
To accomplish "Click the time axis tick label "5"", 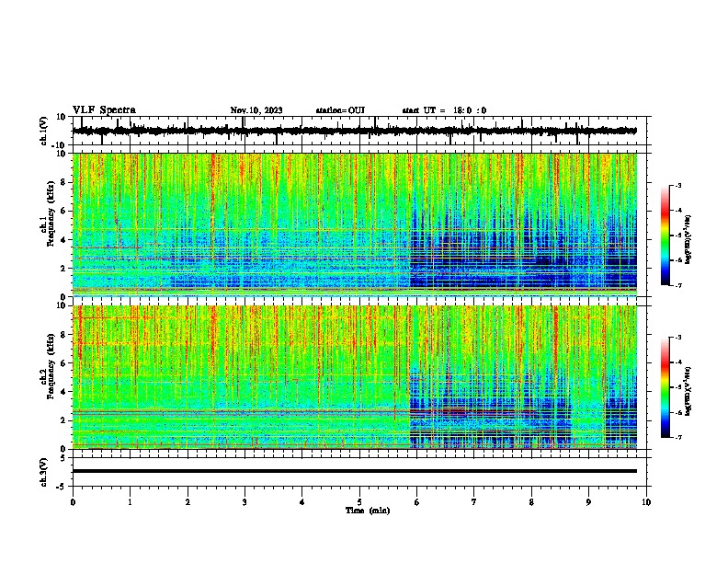I will tap(359, 502).
